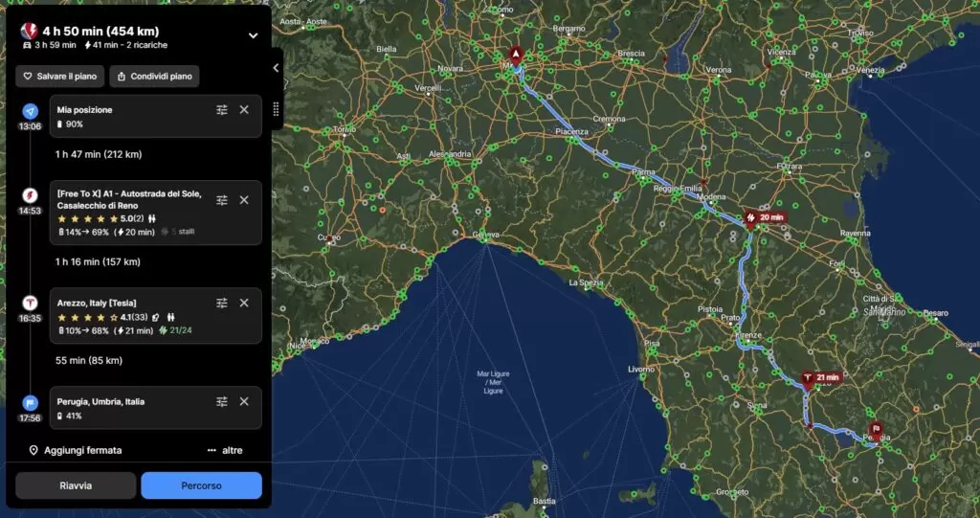This screenshot has width=980, height=518.
Task: Click the 41% arrival battery at Perugia
Action: tap(69, 416)
